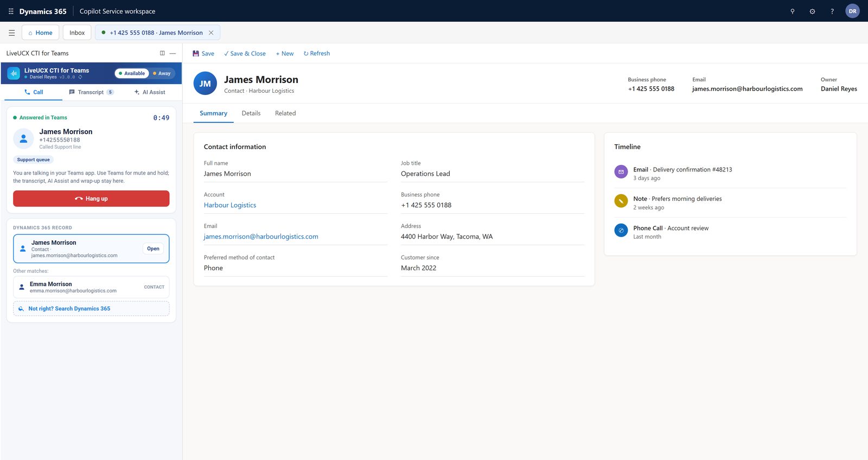Select the Summary tab
The height and width of the screenshot is (460, 868).
tap(213, 113)
